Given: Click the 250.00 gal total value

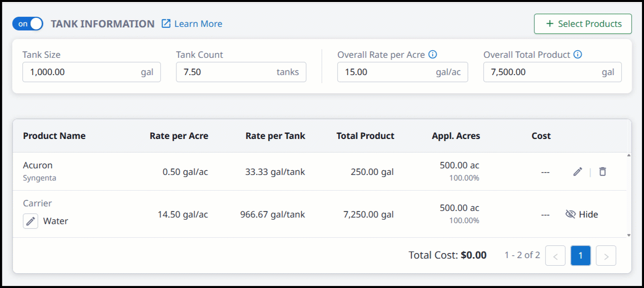Looking at the screenshot, I should [x=372, y=172].
